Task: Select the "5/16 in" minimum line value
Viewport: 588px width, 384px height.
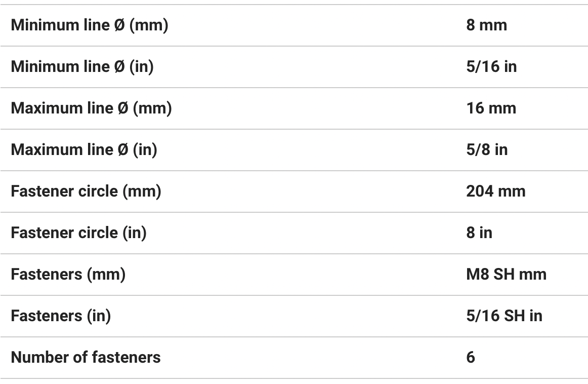Action: coord(491,67)
